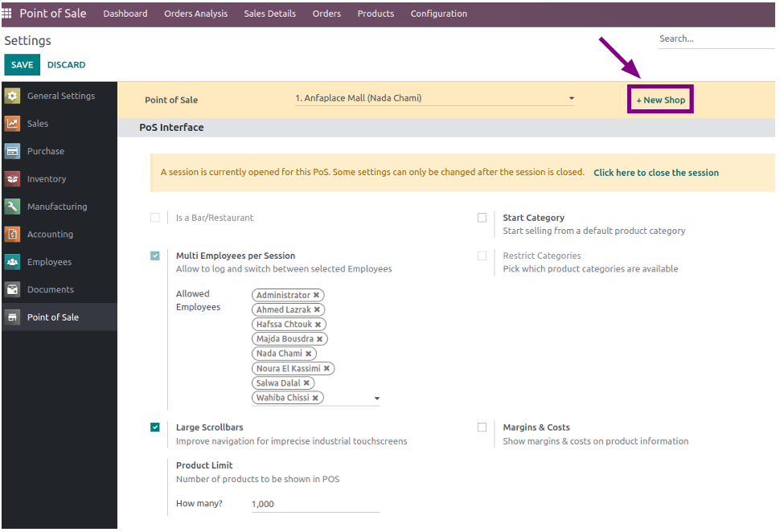Focus the Product Limit How many field
The width and height of the screenshot is (780, 532).
(x=315, y=504)
